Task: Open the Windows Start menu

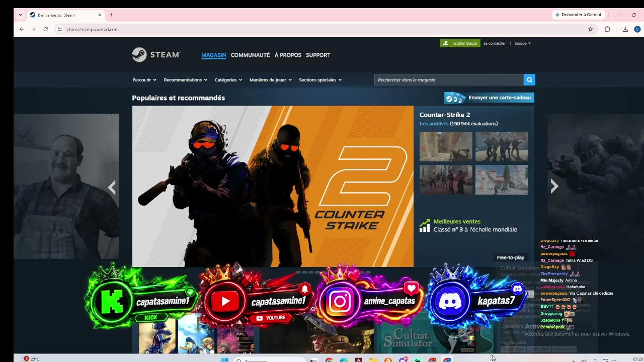Action: click(x=224, y=359)
